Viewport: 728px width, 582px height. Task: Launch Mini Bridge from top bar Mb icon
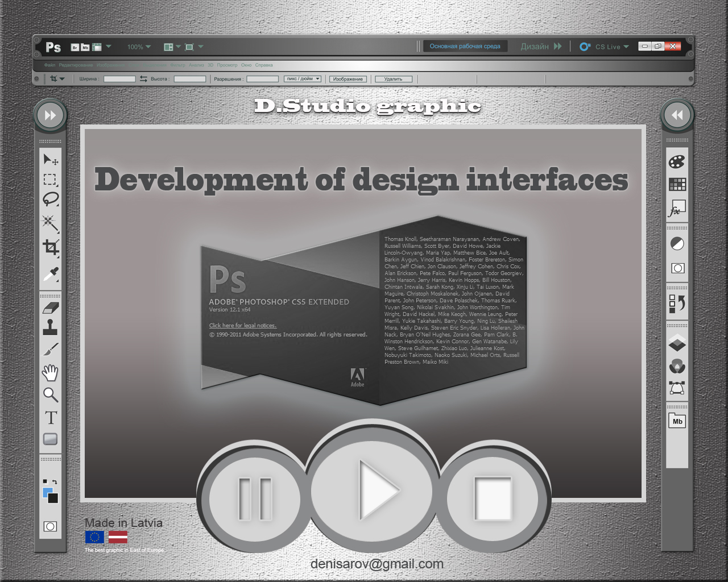point(85,47)
